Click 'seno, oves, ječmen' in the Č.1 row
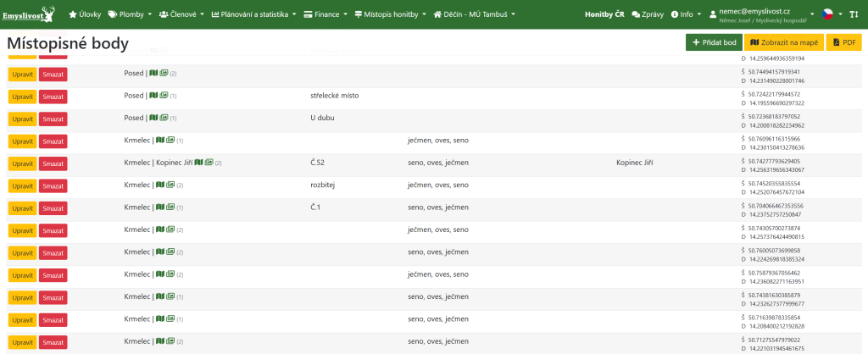Image resolution: width=868 pixels, height=354 pixels. (438, 207)
